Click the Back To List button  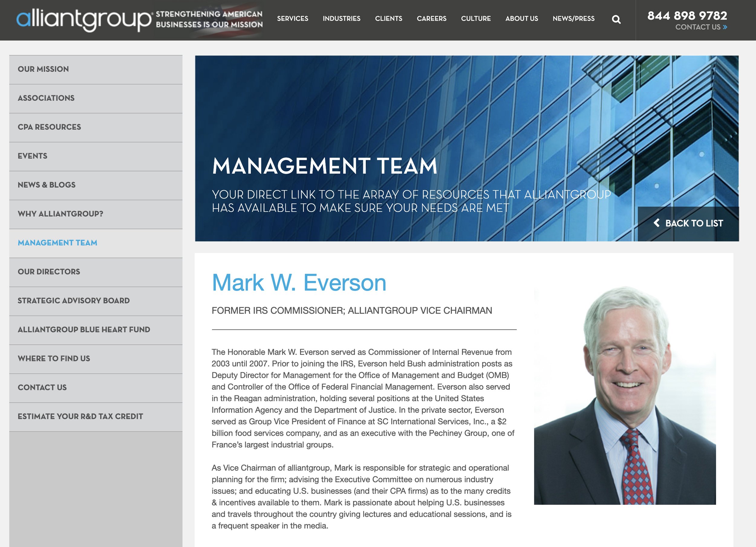coord(688,224)
